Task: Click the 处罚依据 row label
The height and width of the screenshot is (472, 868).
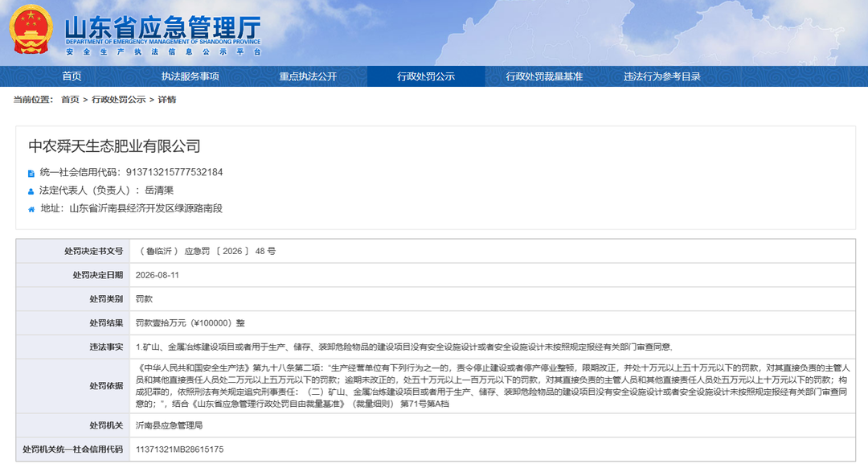Action: tap(106, 386)
